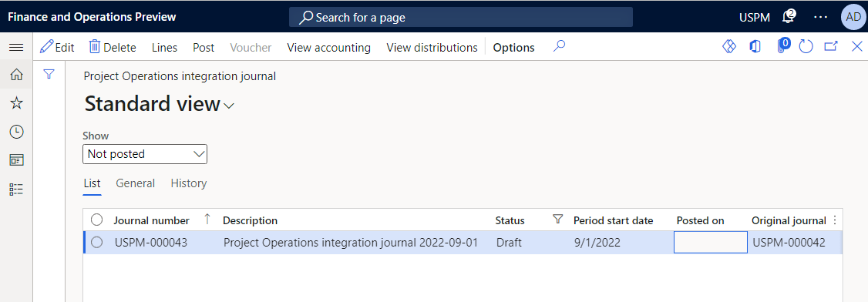This screenshot has height=302, width=868.
Task: Open page in new window
Action: (831, 47)
